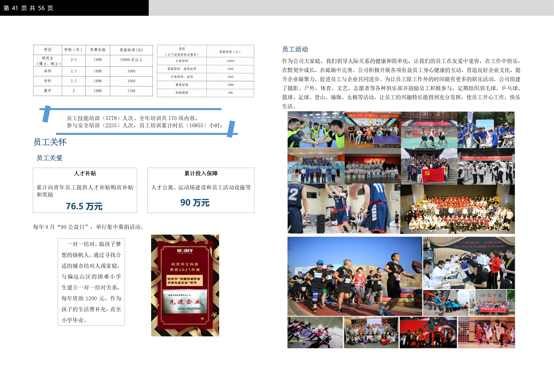Screen dimensions: 554x392
Task: Click the blood donation event photo
Action: [469, 263]
